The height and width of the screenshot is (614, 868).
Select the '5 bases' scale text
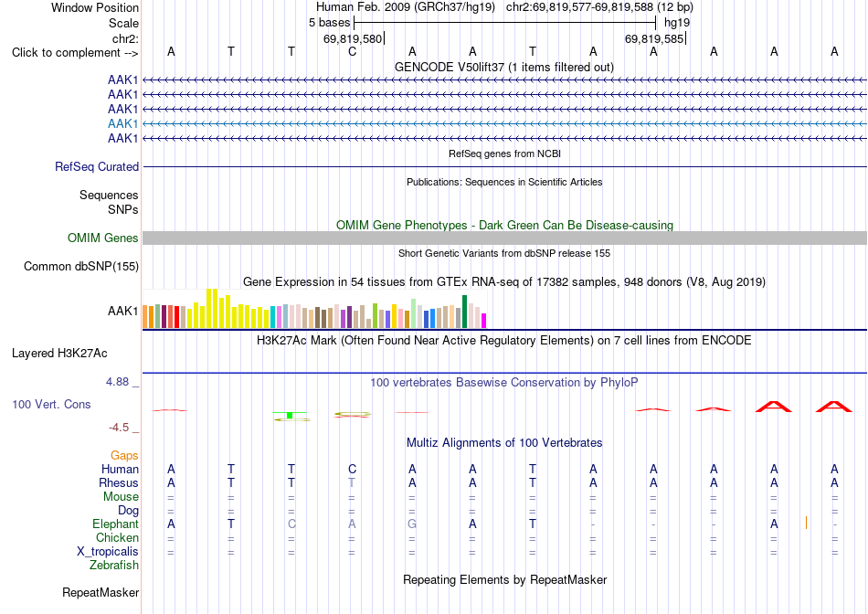tap(329, 23)
